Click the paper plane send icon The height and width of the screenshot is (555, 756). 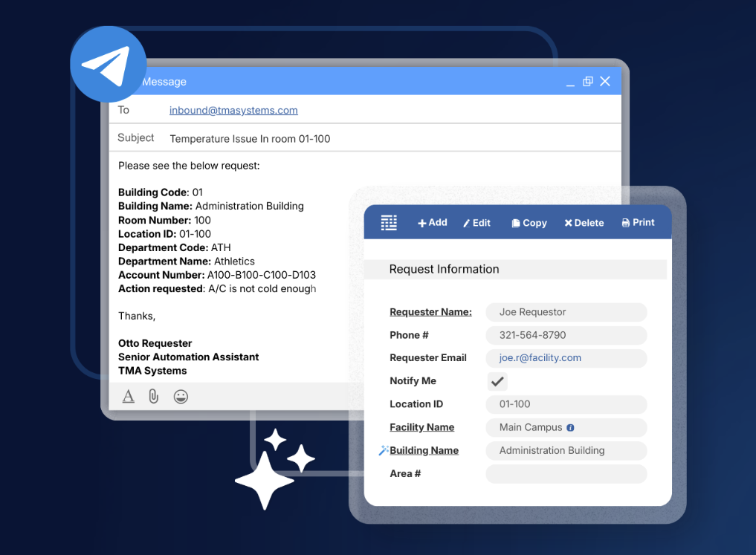tap(108, 64)
